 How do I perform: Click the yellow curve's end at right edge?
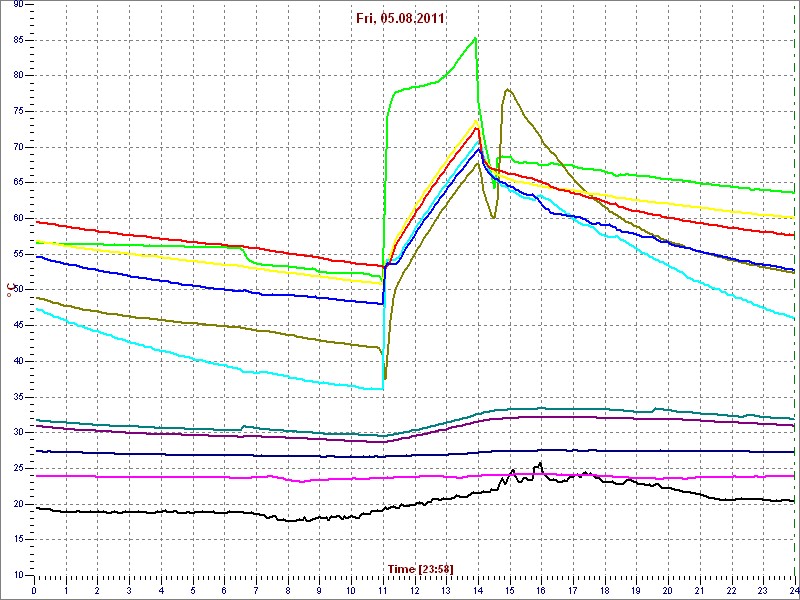point(792,217)
